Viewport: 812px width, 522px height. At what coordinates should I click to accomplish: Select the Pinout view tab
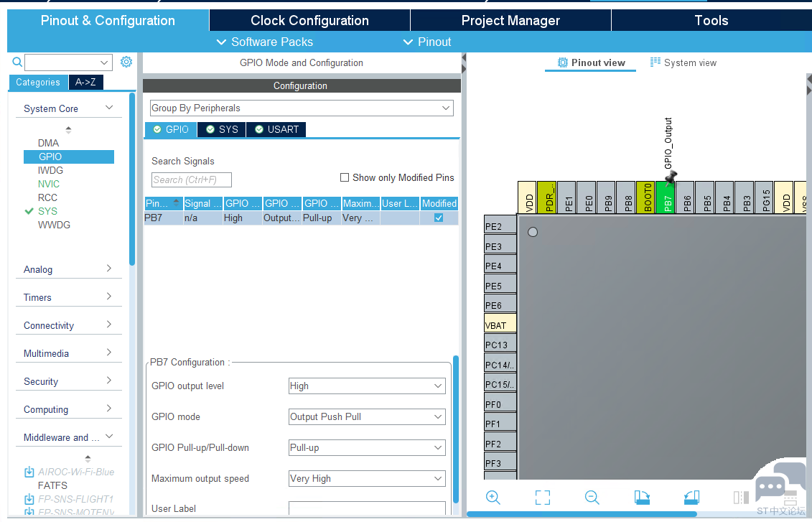click(591, 62)
